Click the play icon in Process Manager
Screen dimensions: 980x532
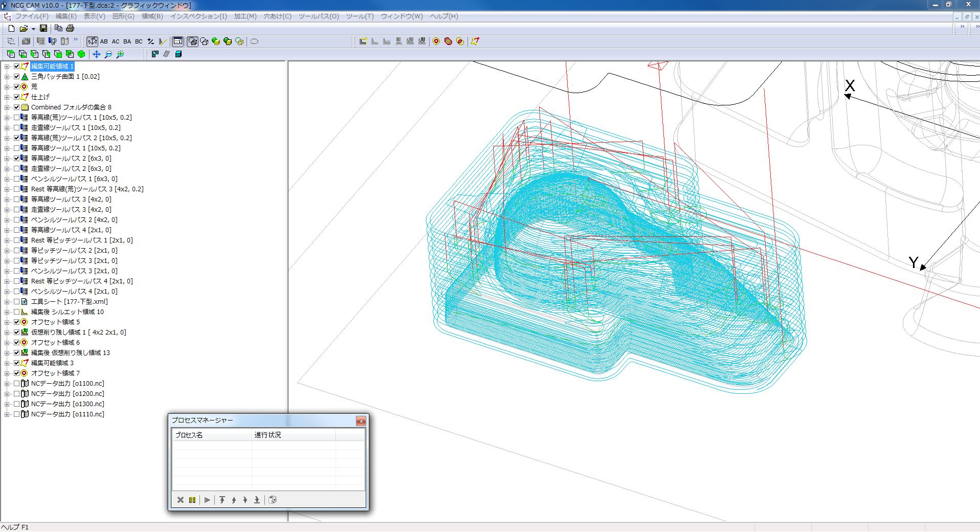pos(207,500)
